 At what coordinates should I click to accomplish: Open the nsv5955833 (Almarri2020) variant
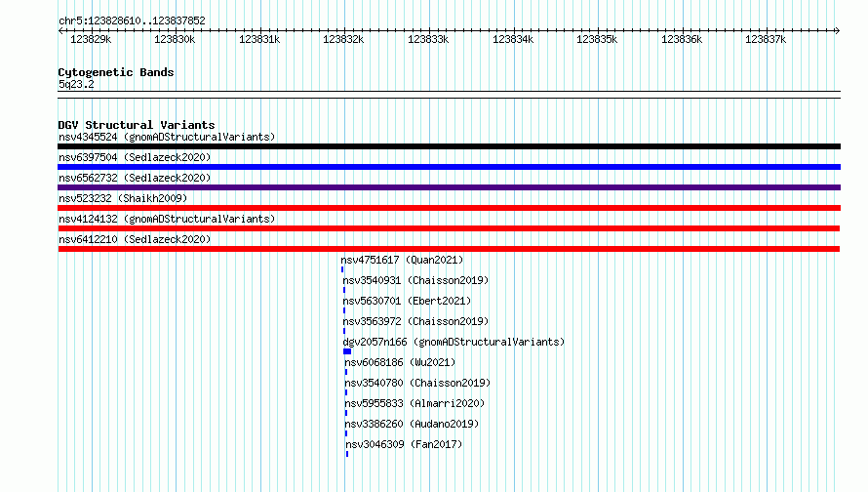(x=414, y=403)
